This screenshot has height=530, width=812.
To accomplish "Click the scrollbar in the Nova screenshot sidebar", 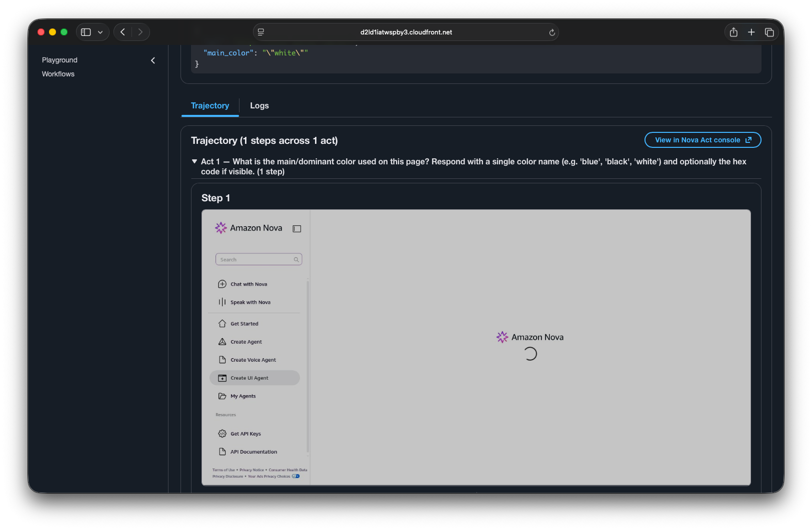I will 308,367.
